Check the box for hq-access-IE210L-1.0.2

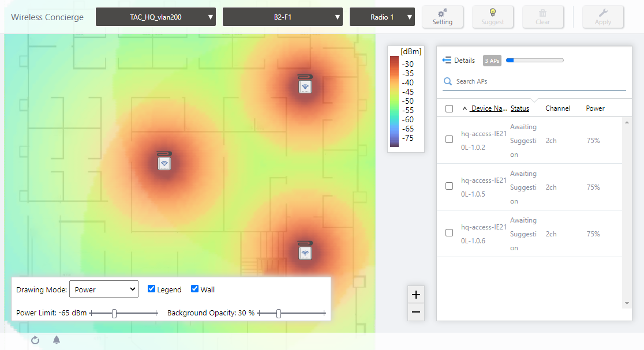(x=450, y=140)
